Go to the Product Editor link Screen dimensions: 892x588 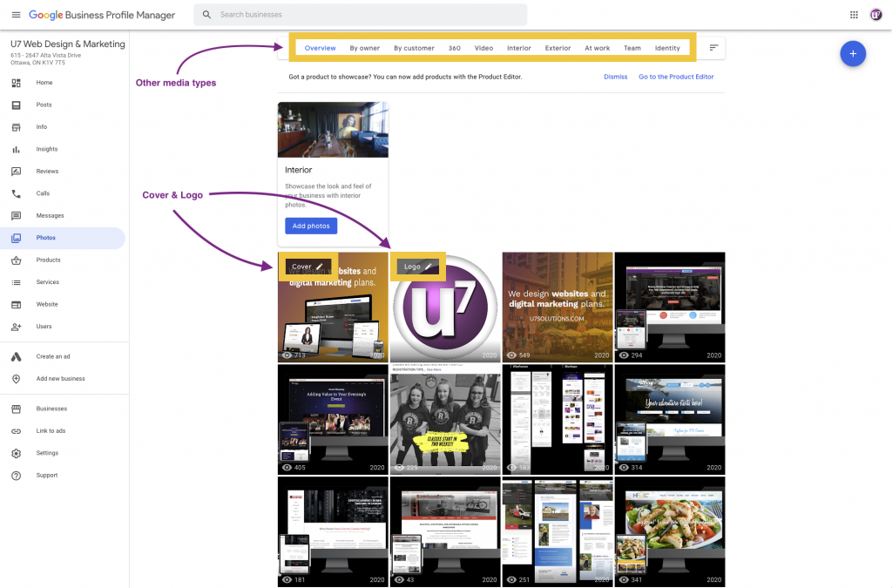point(676,77)
